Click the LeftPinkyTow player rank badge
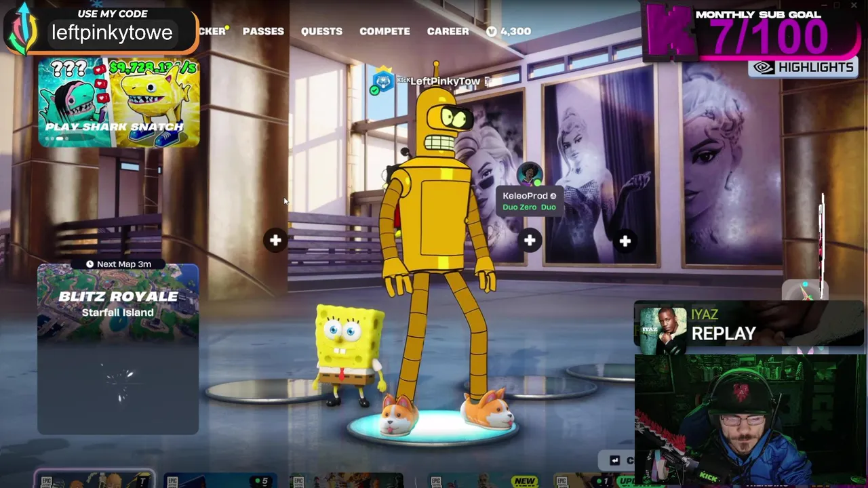868x488 pixels. [x=383, y=81]
